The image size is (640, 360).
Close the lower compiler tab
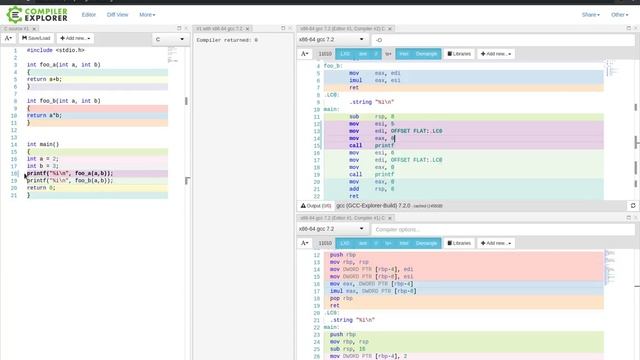point(390,218)
